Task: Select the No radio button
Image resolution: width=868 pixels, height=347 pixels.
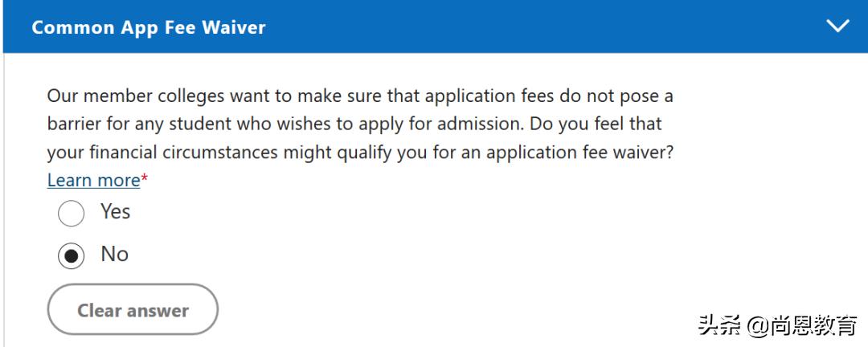Action: pyautogui.click(x=72, y=255)
